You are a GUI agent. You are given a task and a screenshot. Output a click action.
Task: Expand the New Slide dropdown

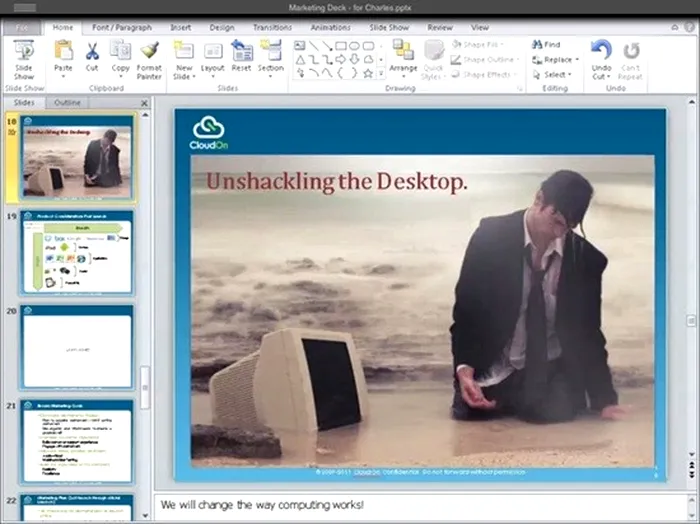click(x=183, y=76)
